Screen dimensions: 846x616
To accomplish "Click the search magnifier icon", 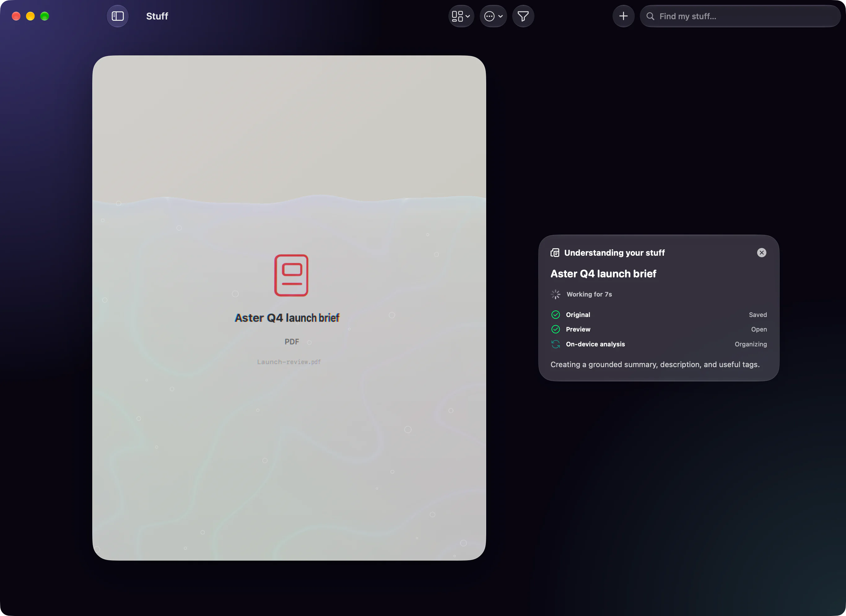I will pyautogui.click(x=650, y=16).
